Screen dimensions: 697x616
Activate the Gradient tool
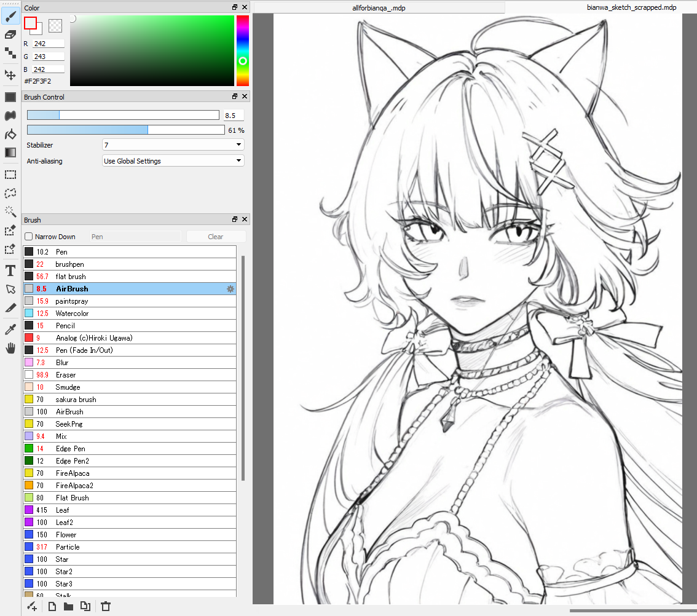(x=10, y=152)
